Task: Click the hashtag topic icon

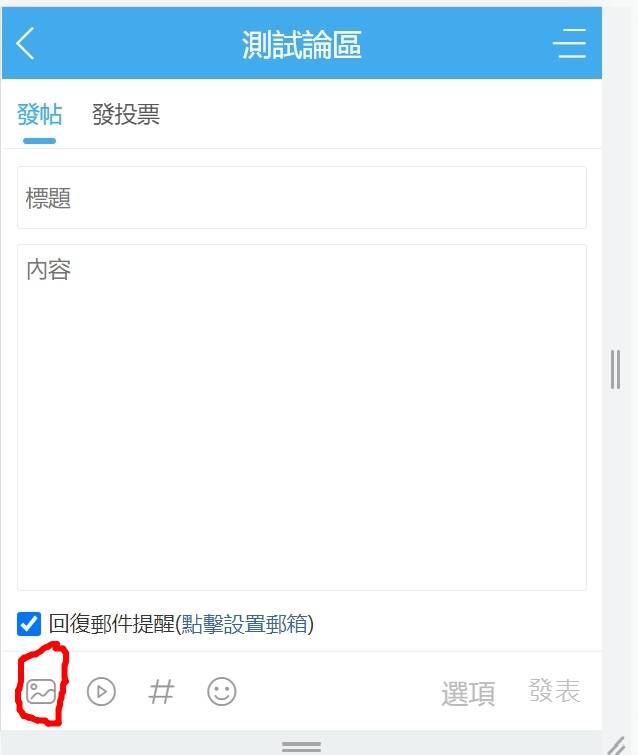Action: coord(161,691)
